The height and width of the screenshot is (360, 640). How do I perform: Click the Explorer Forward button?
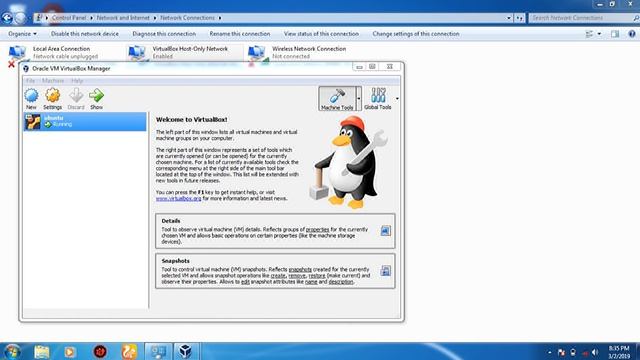click(x=20, y=18)
